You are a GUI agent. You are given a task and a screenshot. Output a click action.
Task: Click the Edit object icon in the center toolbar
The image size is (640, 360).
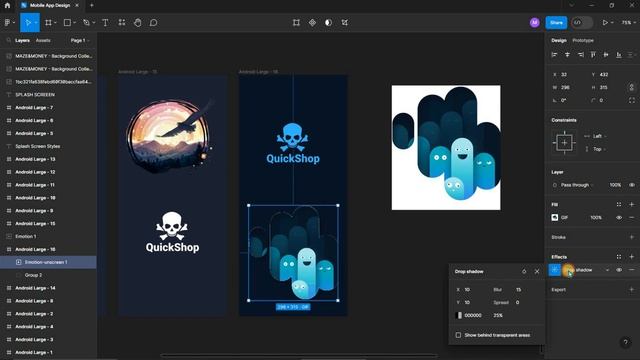296,23
